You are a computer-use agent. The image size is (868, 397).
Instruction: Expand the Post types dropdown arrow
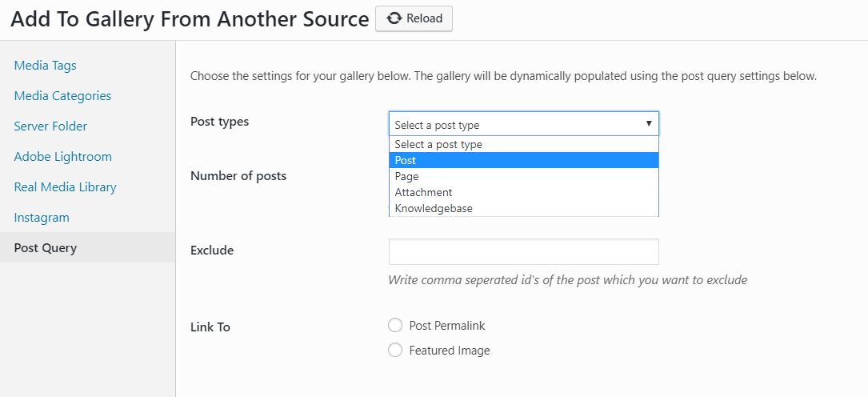coord(648,124)
